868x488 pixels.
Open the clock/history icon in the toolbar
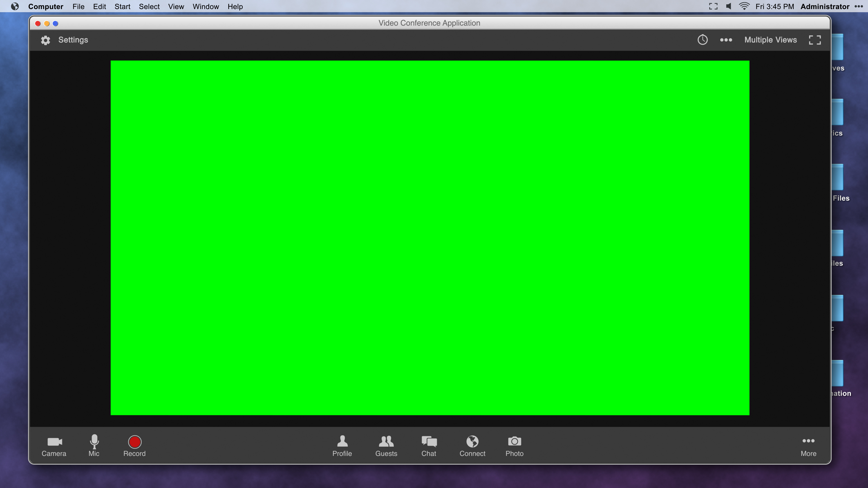coord(703,40)
